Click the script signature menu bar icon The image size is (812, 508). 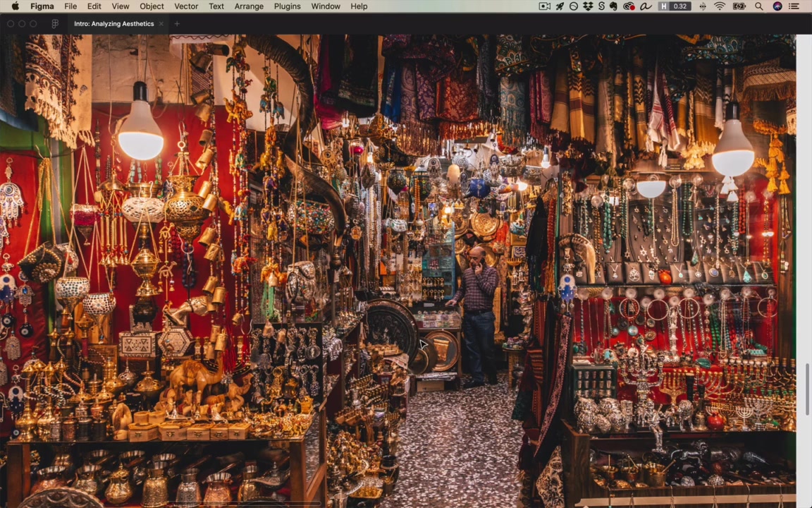(645, 6)
